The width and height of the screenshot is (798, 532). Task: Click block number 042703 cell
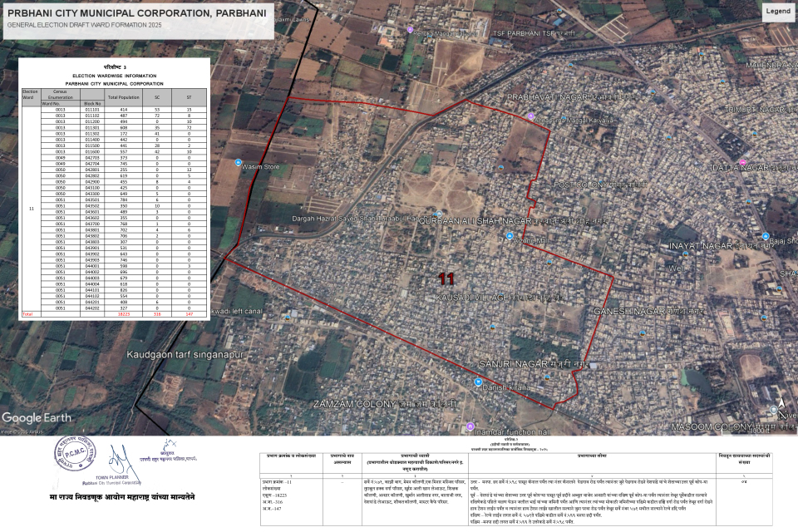pos(92,158)
